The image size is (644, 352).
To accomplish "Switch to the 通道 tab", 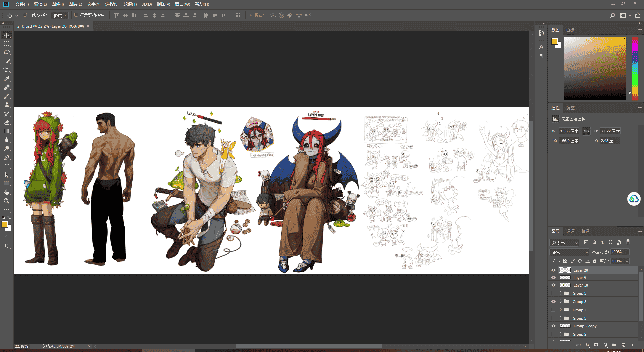I will pos(570,231).
